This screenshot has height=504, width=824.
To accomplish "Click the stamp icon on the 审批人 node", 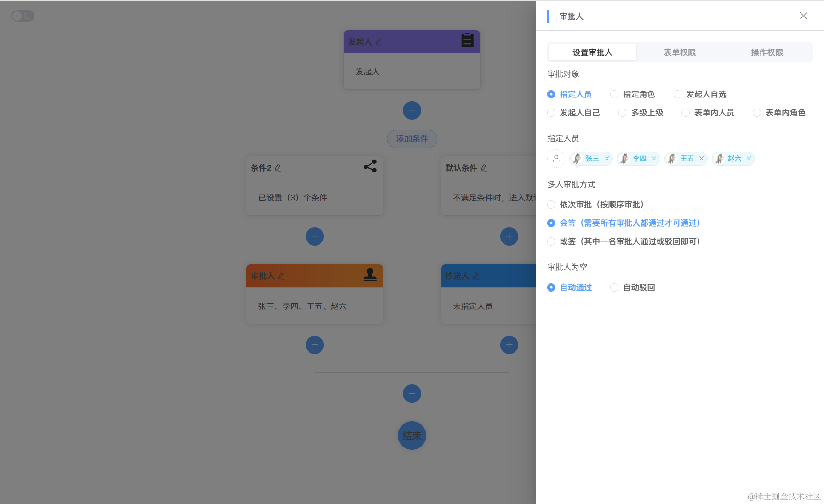I will [x=371, y=275].
